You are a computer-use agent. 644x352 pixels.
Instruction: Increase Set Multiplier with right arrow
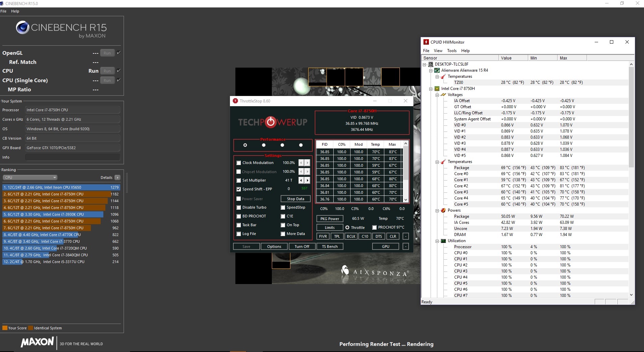[x=307, y=180]
